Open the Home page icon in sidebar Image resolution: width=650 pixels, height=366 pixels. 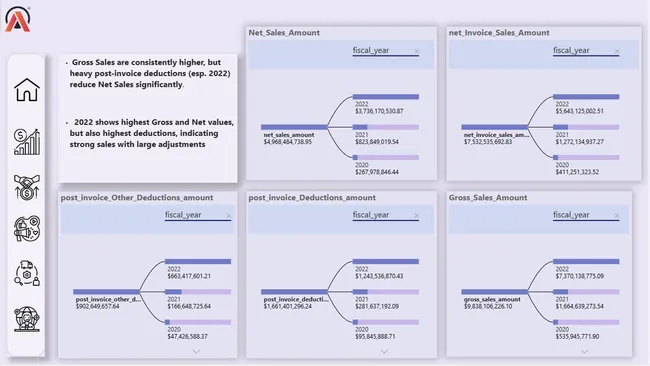pyautogui.click(x=27, y=90)
